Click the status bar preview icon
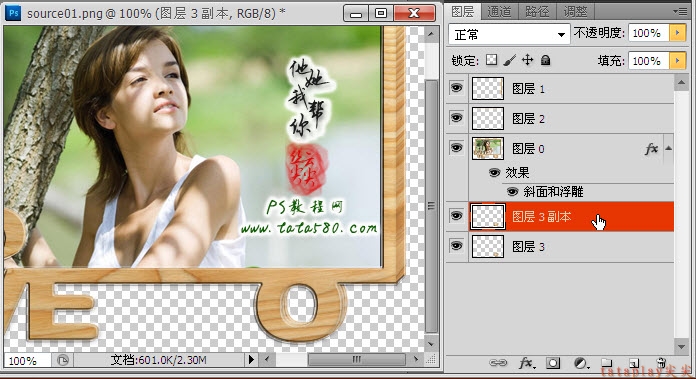The height and width of the screenshot is (379, 696). (x=63, y=360)
